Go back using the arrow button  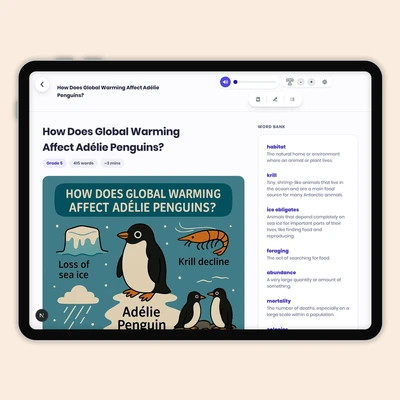pos(42,84)
